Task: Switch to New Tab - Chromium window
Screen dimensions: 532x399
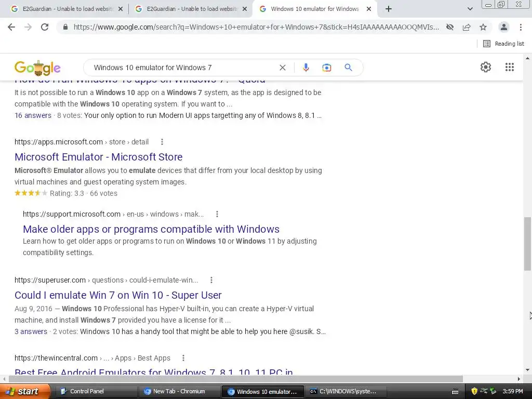Action: click(x=179, y=391)
